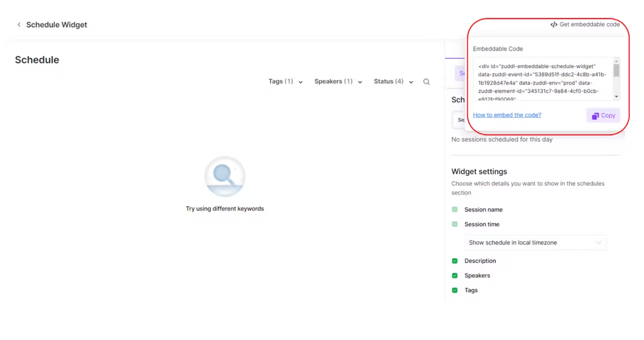The image size is (644, 340).
Task: Open the Tags (1) filter dropdown
Action: click(x=286, y=81)
